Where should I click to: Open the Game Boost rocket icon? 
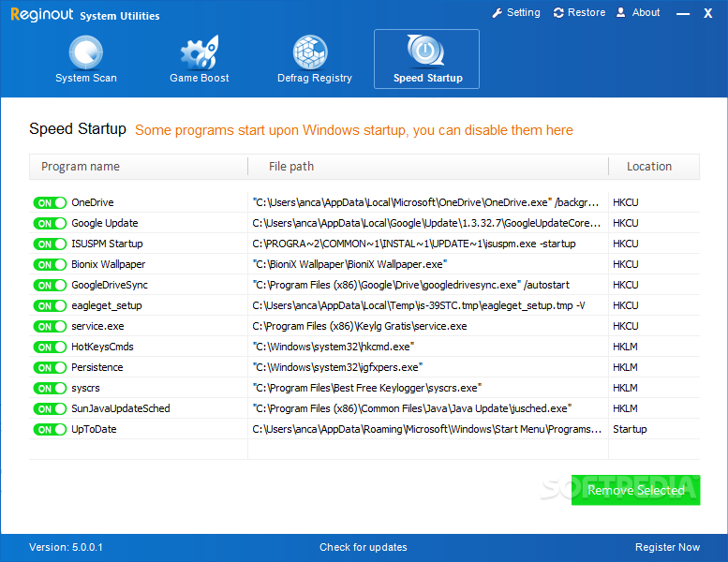(200, 52)
